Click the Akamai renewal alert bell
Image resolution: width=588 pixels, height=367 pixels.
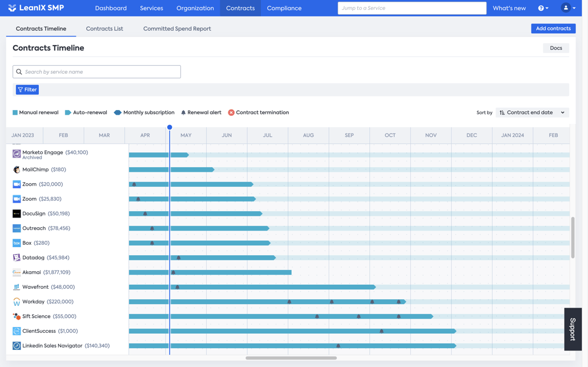tap(173, 272)
